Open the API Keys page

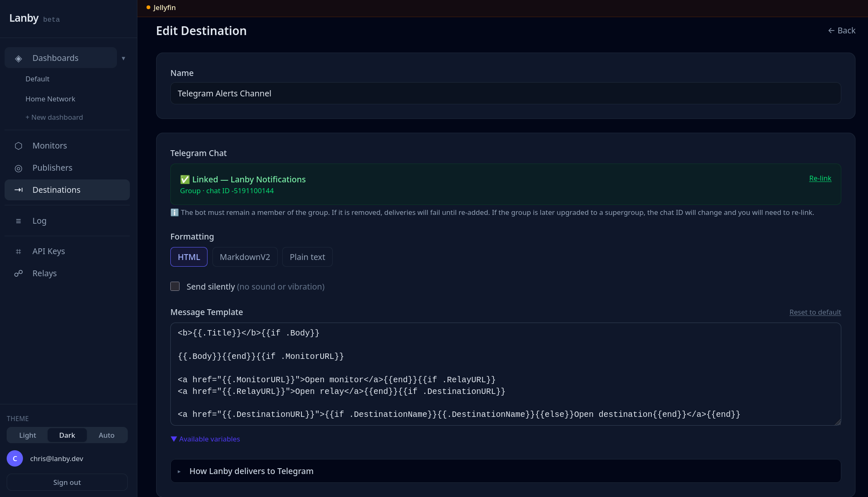pyautogui.click(x=67, y=251)
